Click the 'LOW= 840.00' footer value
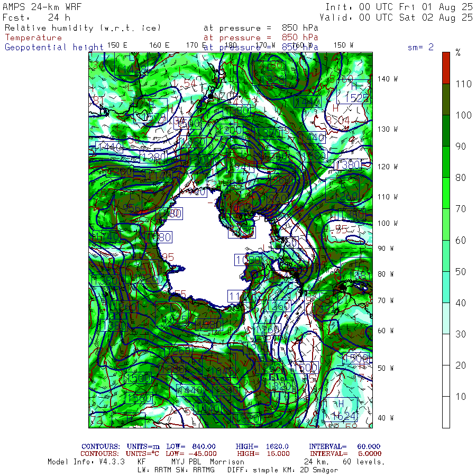Image resolution: width=476 pixels, height=476 pixels. point(191,447)
